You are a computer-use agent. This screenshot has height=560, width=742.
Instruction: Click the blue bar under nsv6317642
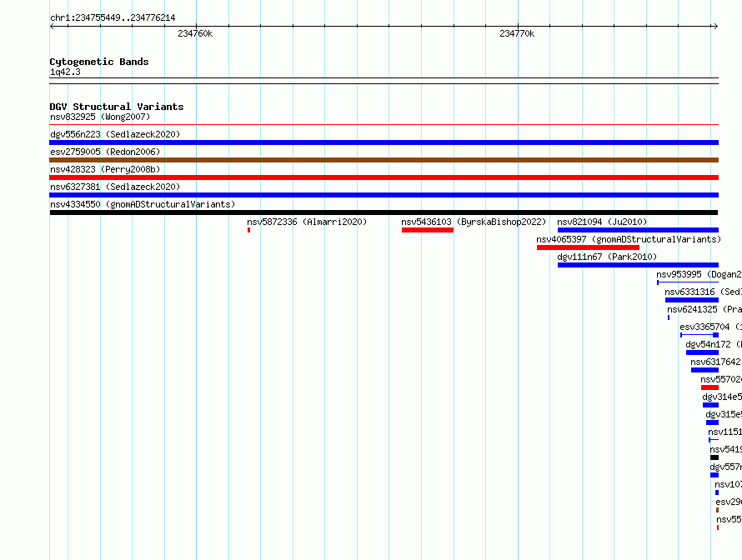(x=704, y=370)
